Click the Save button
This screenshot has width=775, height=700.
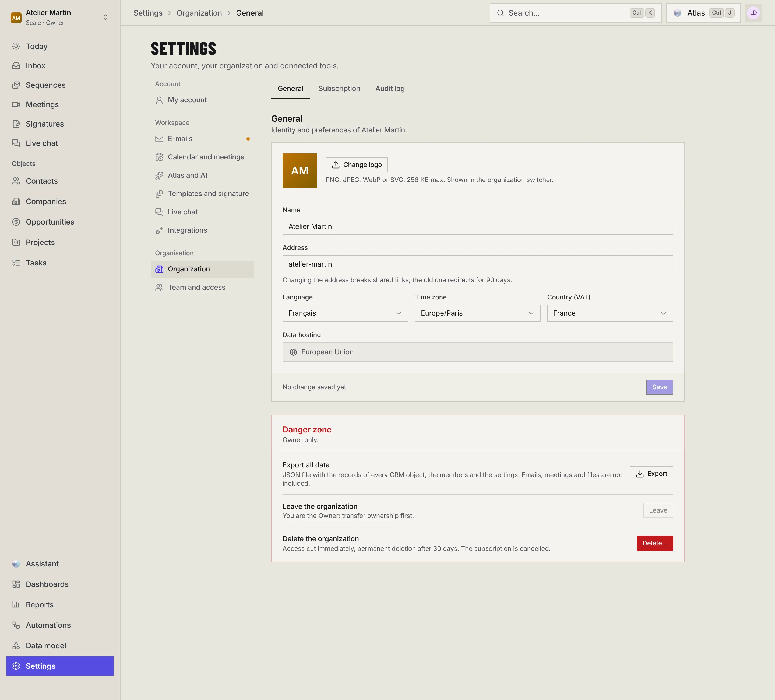click(659, 387)
